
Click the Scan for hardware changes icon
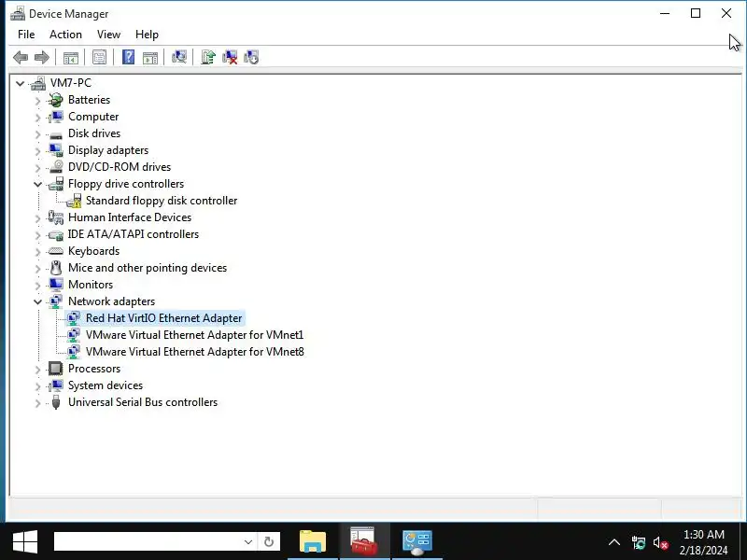point(179,58)
